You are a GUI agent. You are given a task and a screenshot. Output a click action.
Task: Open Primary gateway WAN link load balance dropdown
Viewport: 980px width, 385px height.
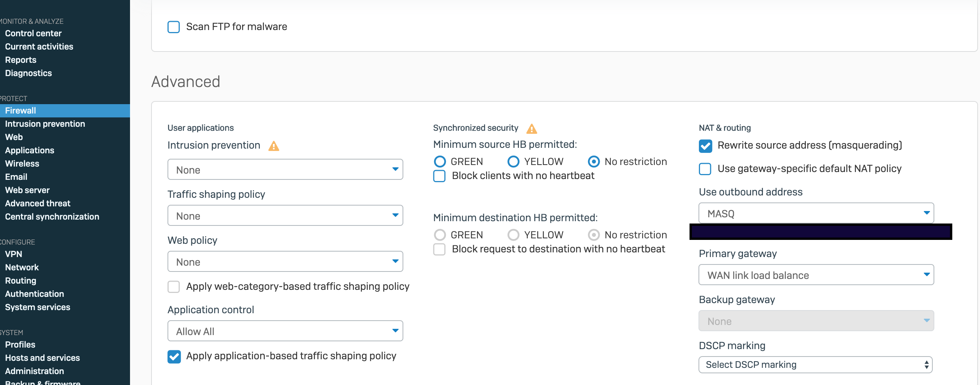pyautogui.click(x=816, y=275)
